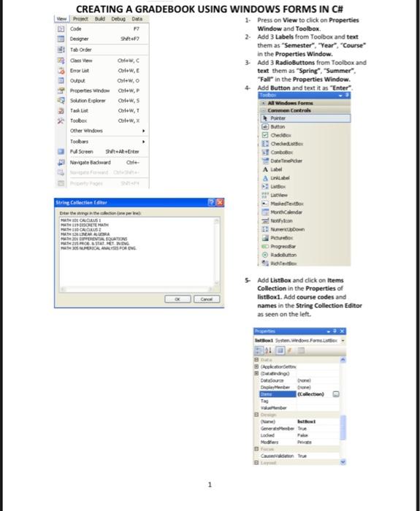Select the NotifyIcon control in Toolbox
420x511 pixels.
[305, 220]
